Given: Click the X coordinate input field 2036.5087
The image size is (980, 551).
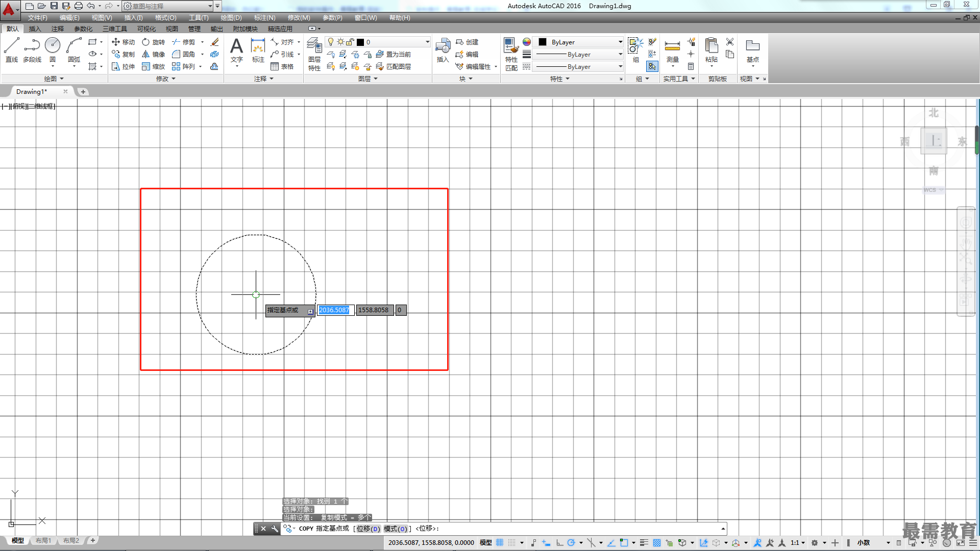Looking at the screenshot, I should coord(335,310).
